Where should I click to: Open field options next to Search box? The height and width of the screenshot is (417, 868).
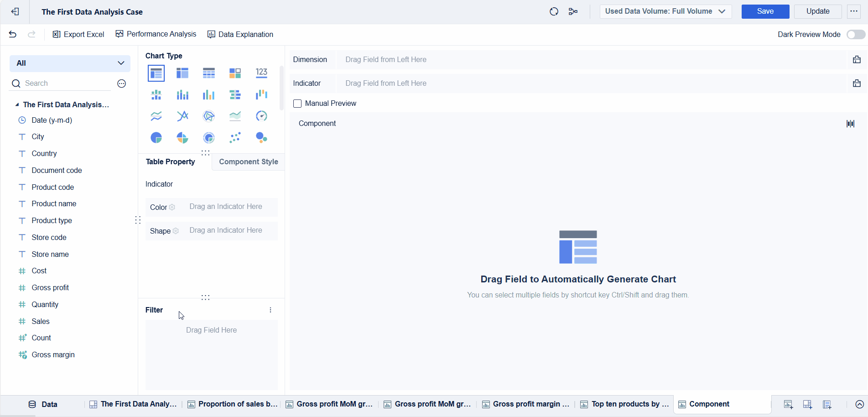[122, 83]
